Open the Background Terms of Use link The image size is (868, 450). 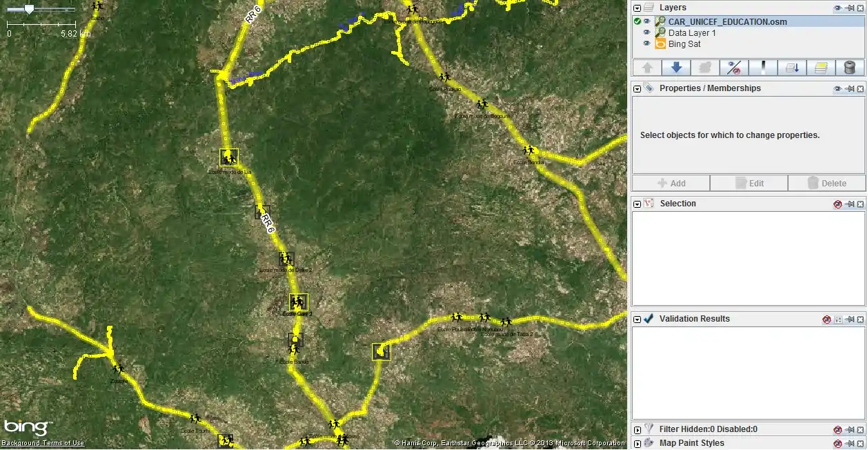(43, 444)
